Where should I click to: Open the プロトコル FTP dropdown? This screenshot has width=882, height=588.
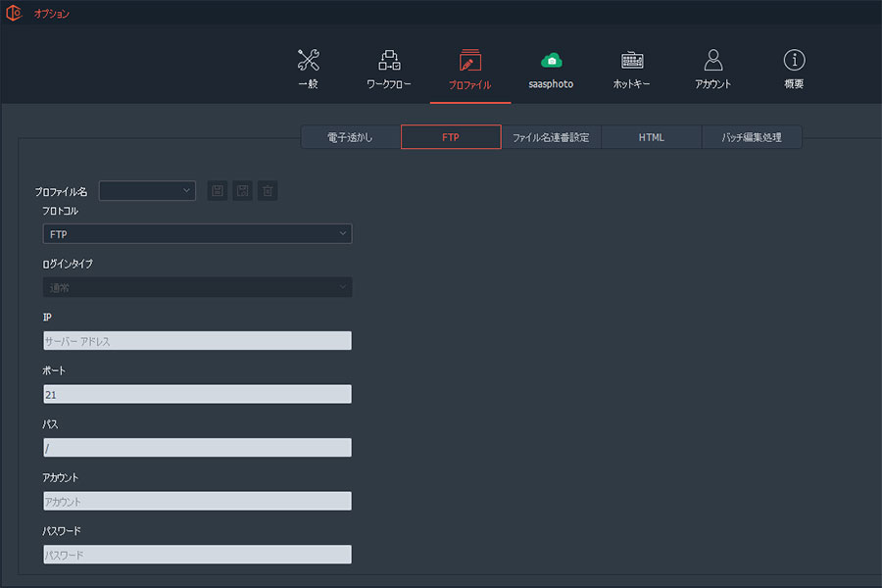[197, 234]
